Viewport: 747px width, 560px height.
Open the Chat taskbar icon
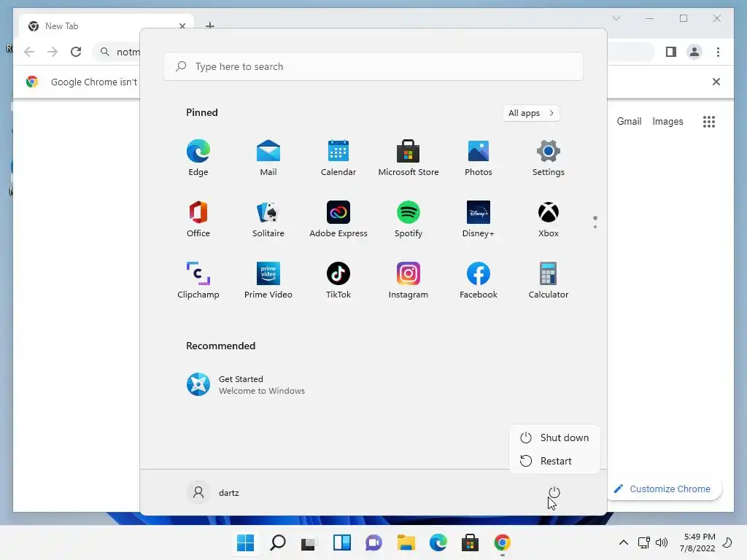[374, 542]
